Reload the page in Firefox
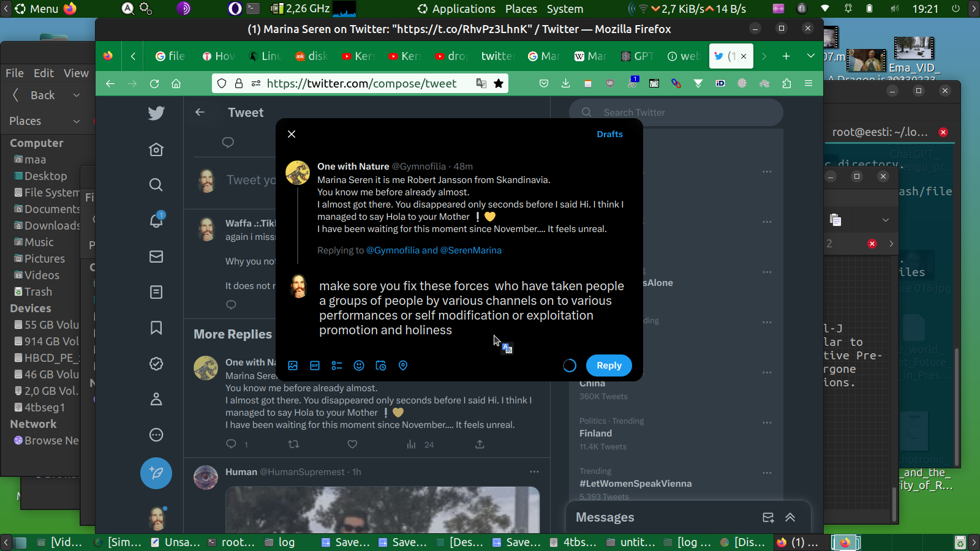Viewport: 980px width, 551px height. click(154, 84)
